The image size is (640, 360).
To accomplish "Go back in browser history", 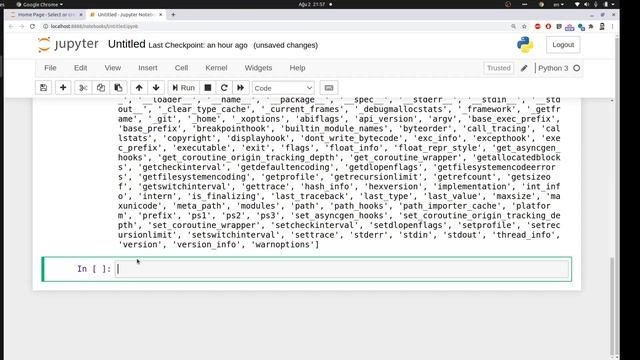I will pyautogui.click(x=11, y=27).
